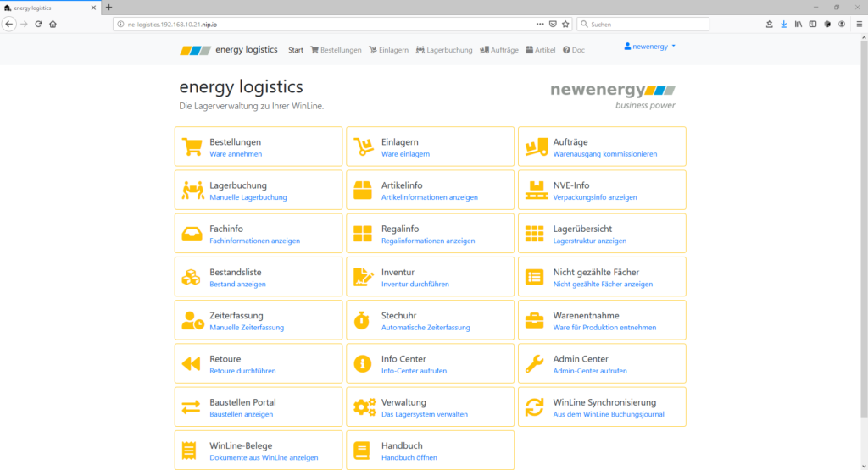
Task: Click the 'Ware einlagern' link
Action: tap(405, 154)
